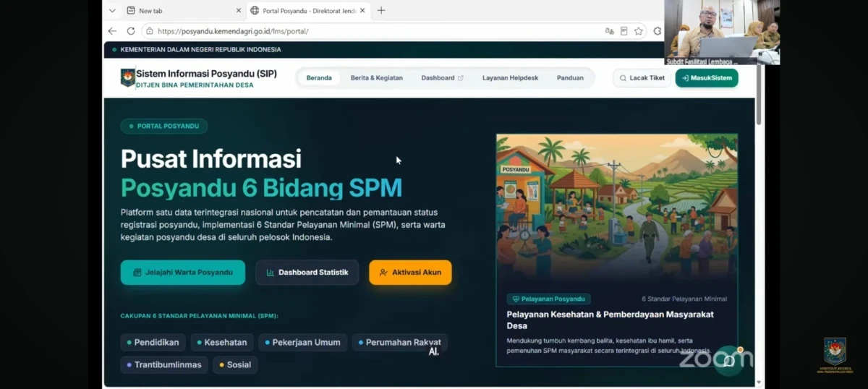Click the Portal Posyandu badge
The width and height of the screenshot is (868, 389).
pyautogui.click(x=164, y=126)
